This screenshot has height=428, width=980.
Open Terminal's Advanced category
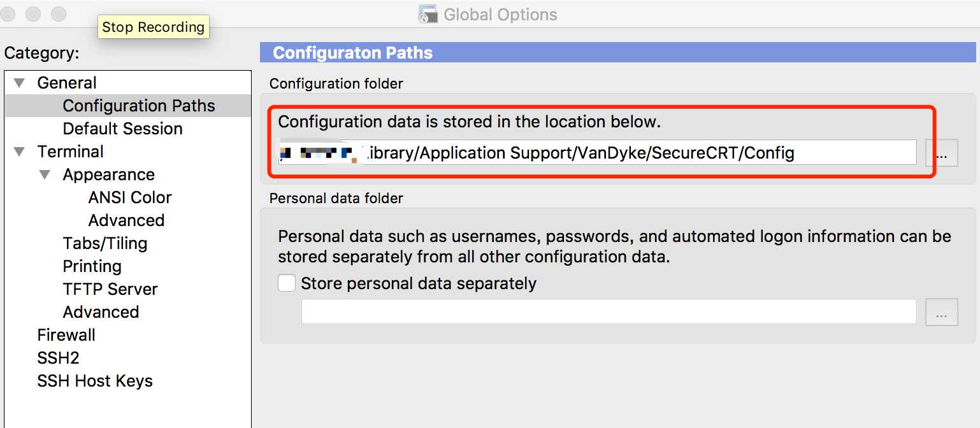click(101, 312)
